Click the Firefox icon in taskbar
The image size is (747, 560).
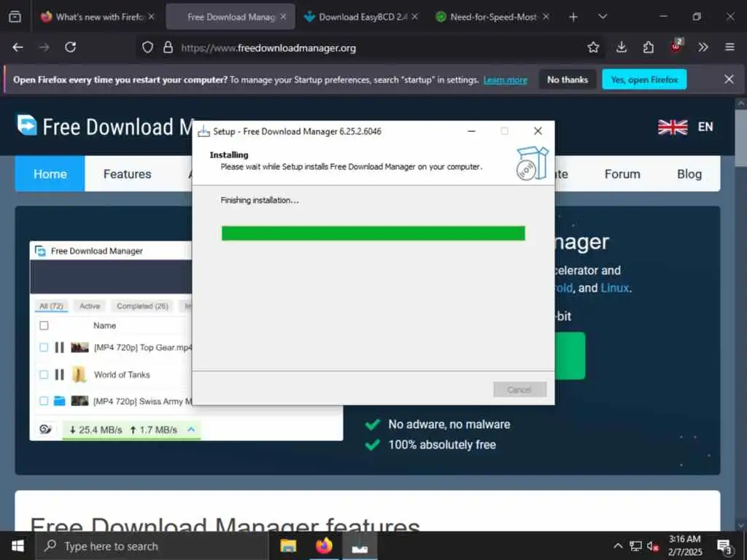(x=324, y=546)
